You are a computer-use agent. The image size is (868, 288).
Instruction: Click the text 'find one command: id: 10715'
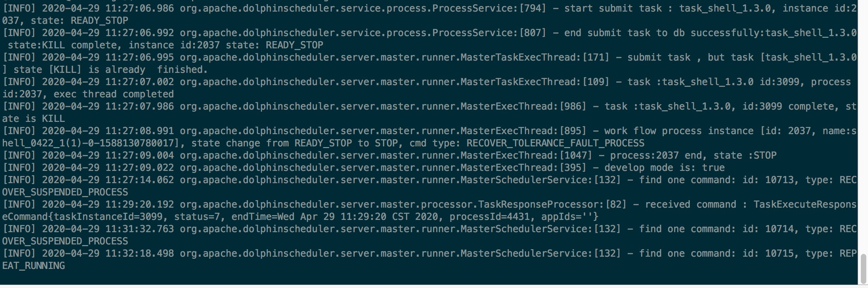(x=716, y=253)
